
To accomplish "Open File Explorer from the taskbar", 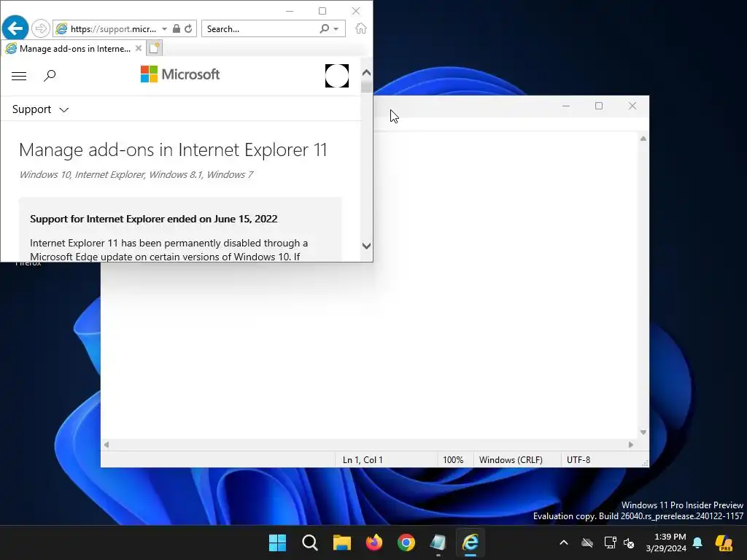I will pos(341,542).
